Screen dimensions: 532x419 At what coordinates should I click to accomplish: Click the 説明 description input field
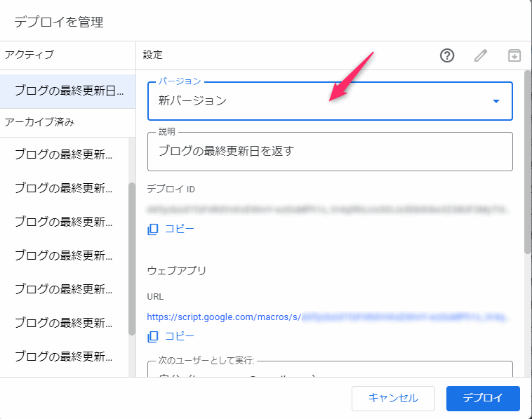[330, 152]
